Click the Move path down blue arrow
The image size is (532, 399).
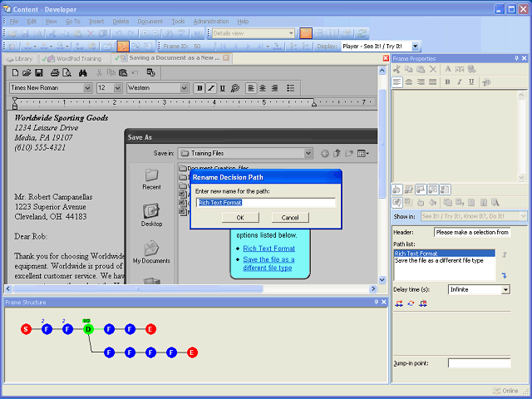[x=505, y=276]
